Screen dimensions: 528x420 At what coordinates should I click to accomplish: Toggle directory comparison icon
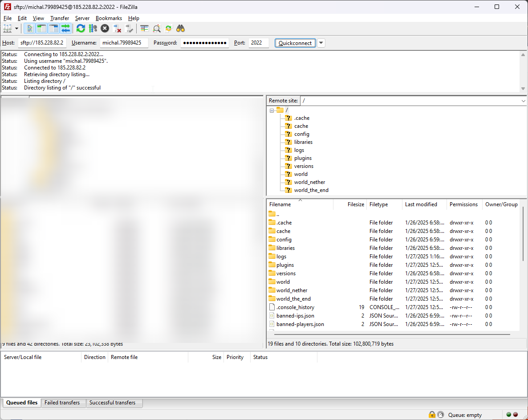click(157, 29)
